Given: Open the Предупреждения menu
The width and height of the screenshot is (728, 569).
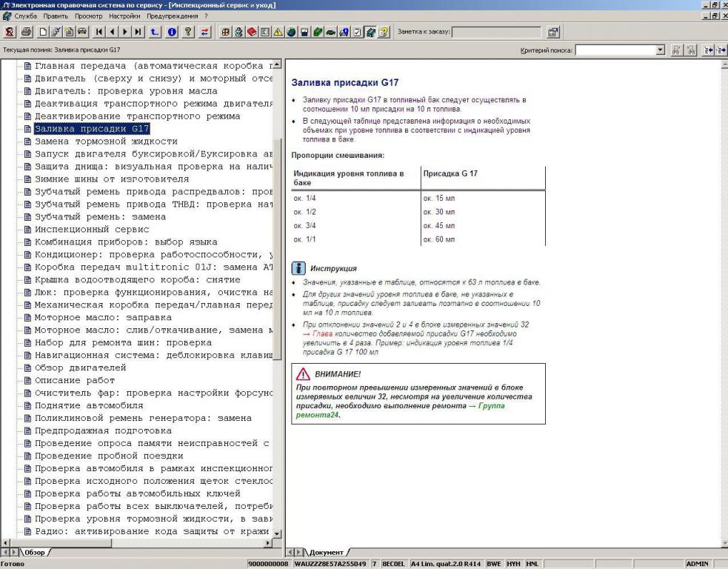Looking at the screenshot, I should coord(173,16).
